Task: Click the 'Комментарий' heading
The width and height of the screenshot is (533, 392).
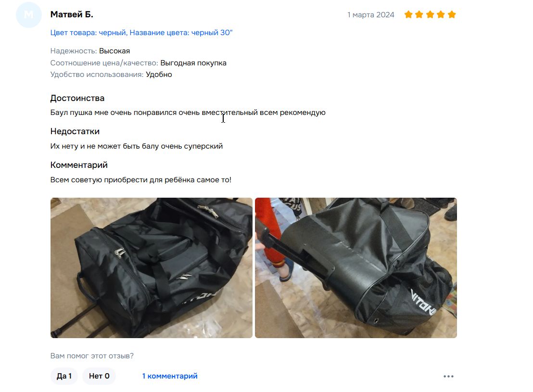Action: pos(79,165)
